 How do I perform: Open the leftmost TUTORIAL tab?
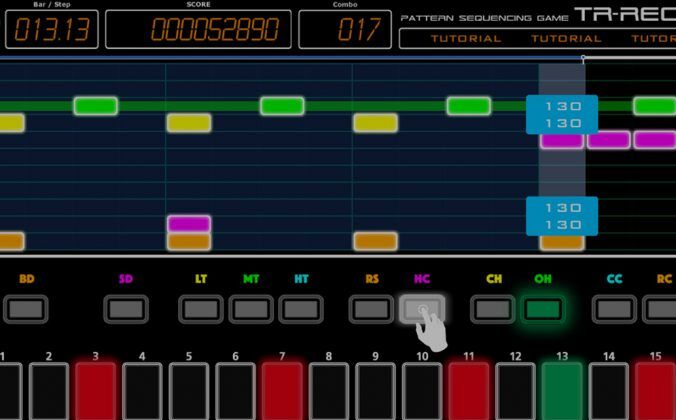[x=466, y=39]
